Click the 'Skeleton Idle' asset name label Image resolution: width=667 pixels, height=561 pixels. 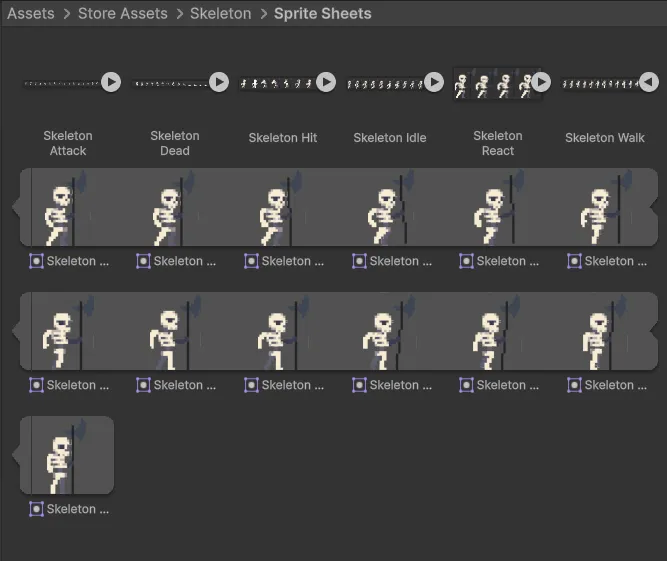(x=390, y=138)
